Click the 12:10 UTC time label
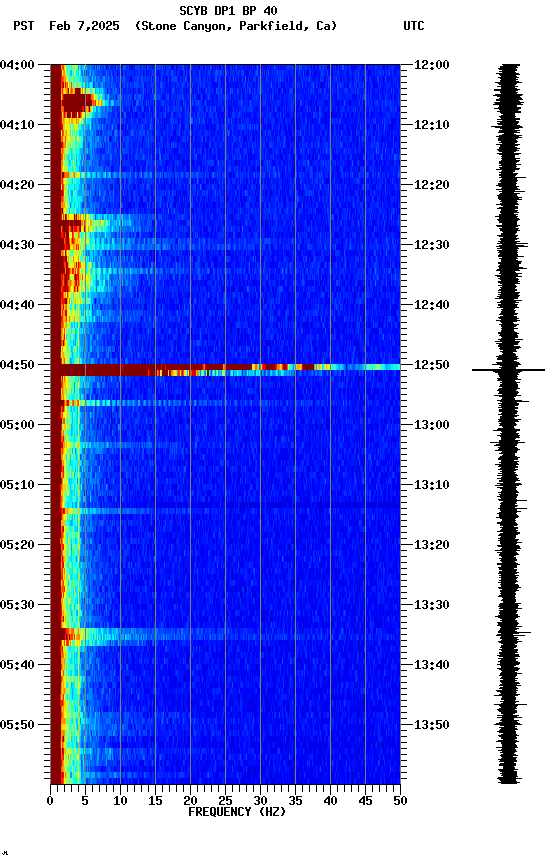552x864 pixels. tap(432, 125)
